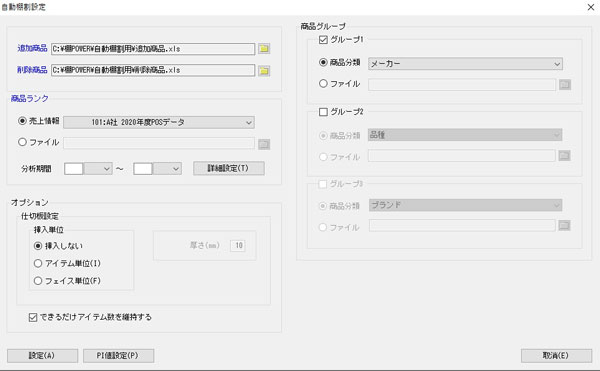Toggle できるだけアイテム数を維持する checkbox
Viewport: 600px width, 371px height.
click(33, 317)
